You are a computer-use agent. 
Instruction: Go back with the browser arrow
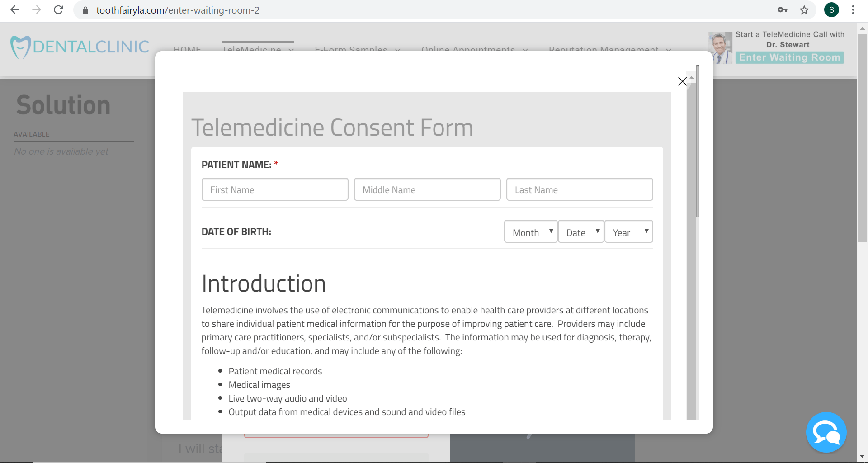(15, 10)
